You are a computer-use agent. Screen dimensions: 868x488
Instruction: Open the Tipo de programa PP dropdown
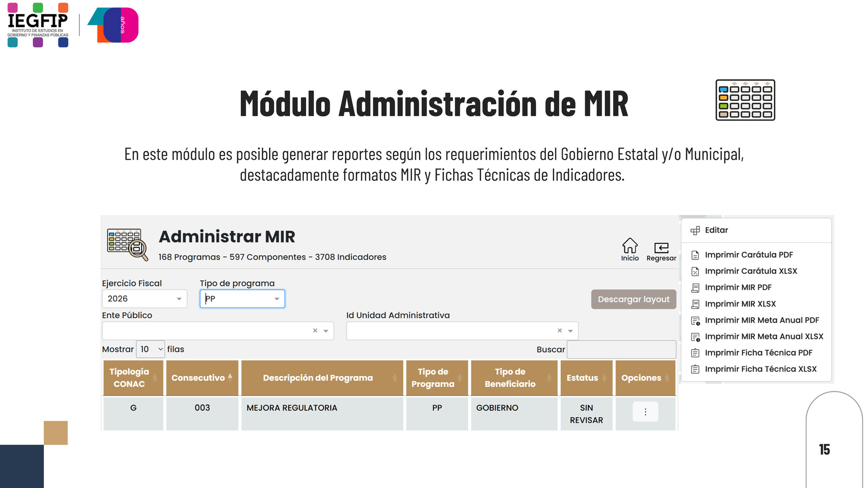click(x=242, y=299)
